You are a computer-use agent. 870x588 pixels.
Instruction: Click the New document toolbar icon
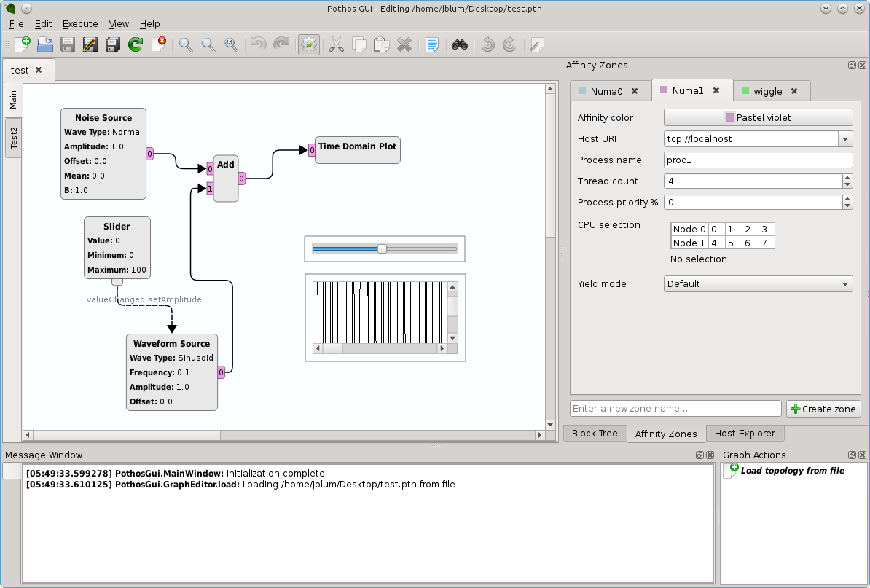pyautogui.click(x=22, y=44)
